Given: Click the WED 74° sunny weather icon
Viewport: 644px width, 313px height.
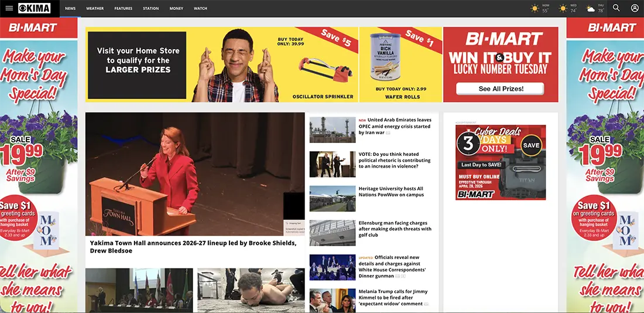Looking at the screenshot, I should 563,8.
